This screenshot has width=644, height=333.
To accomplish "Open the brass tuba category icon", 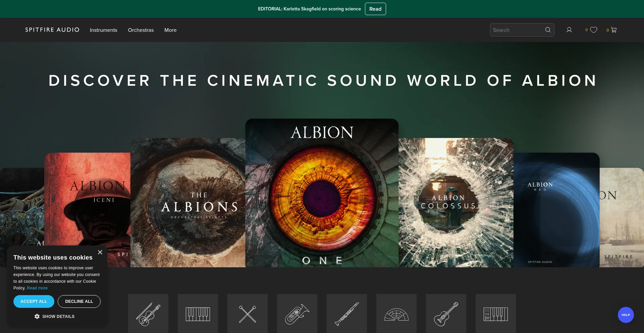I will click(x=297, y=314).
